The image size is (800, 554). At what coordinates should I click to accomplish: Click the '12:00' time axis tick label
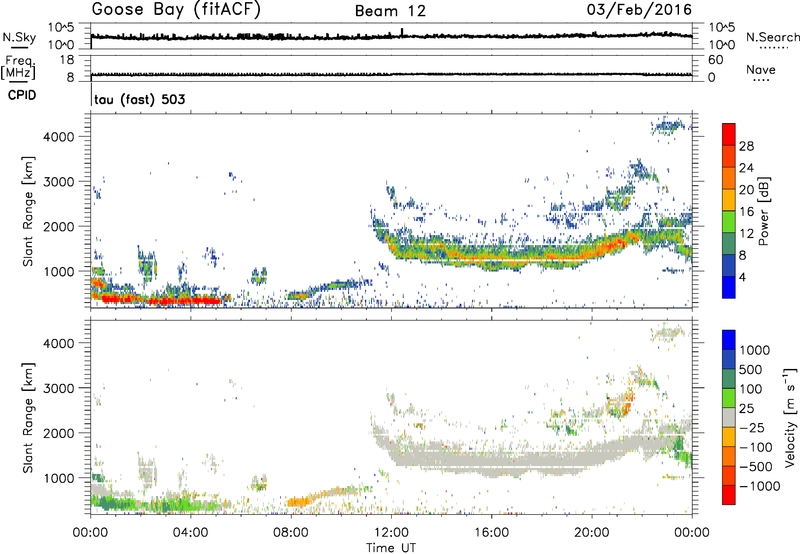click(391, 533)
